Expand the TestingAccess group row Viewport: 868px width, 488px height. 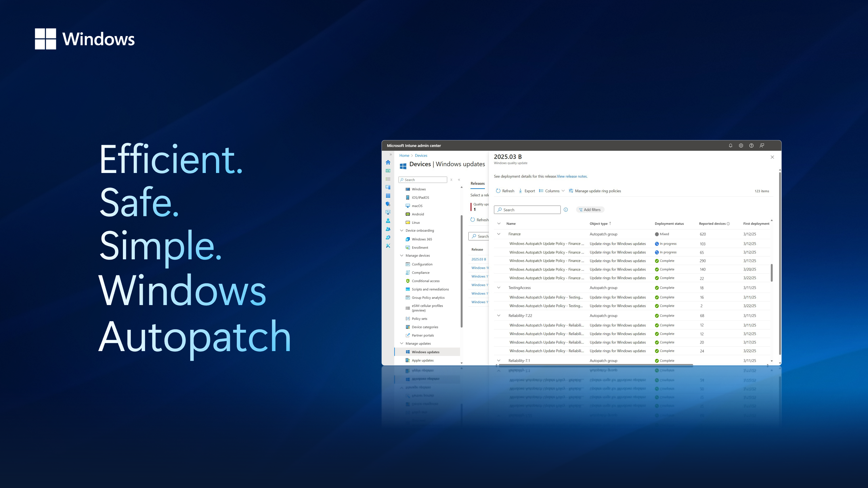coord(499,287)
